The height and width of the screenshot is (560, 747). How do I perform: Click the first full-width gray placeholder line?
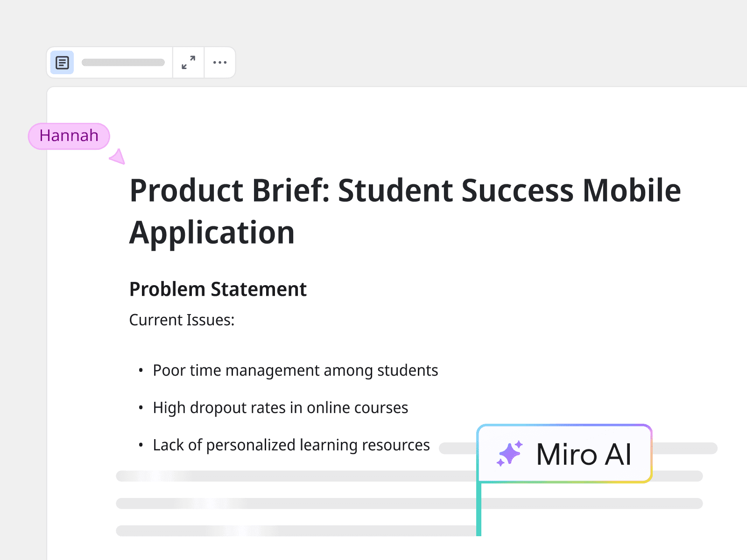(294, 476)
